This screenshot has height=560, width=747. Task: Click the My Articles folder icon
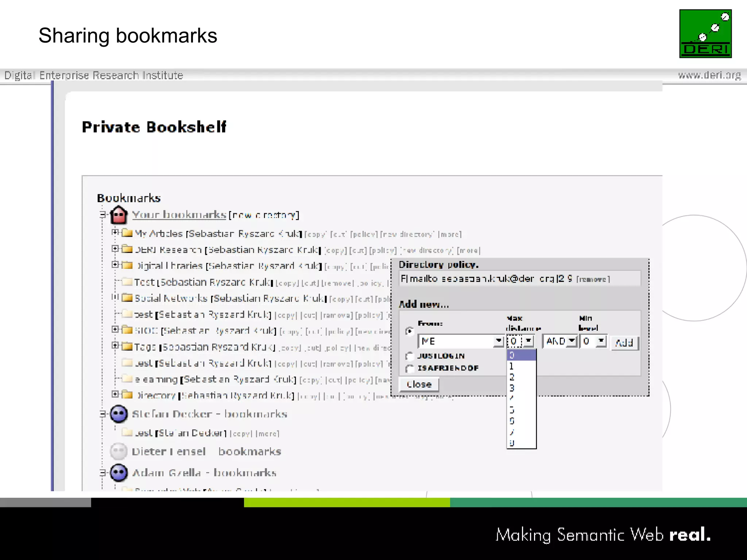[x=127, y=233]
